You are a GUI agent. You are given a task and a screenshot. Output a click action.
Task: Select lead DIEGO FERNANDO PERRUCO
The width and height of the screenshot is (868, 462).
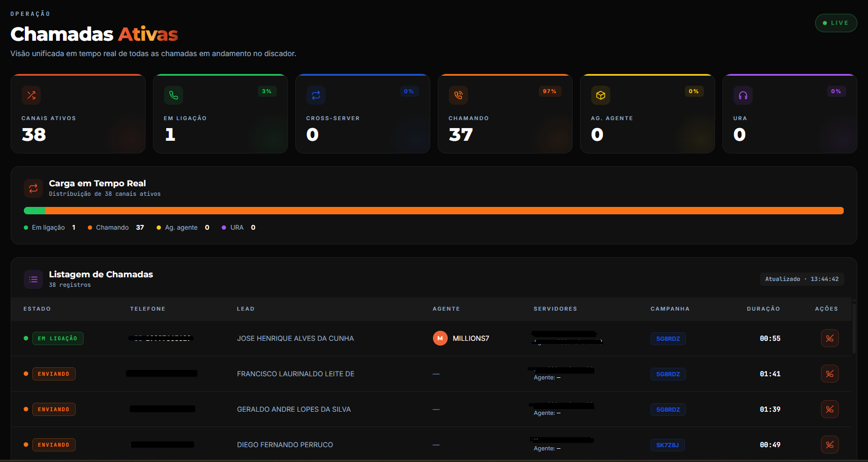click(285, 445)
